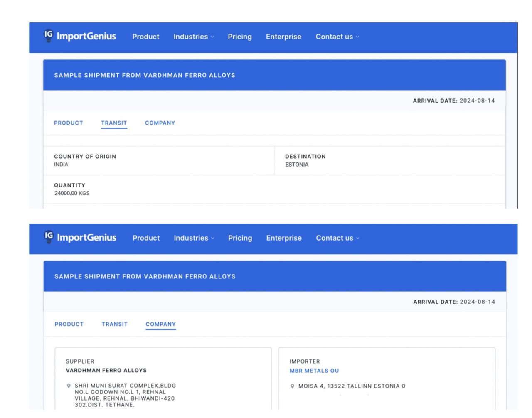Click the location pin beside the Tallinn importer address
Screen dimensions: 532x418
pos(292,386)
